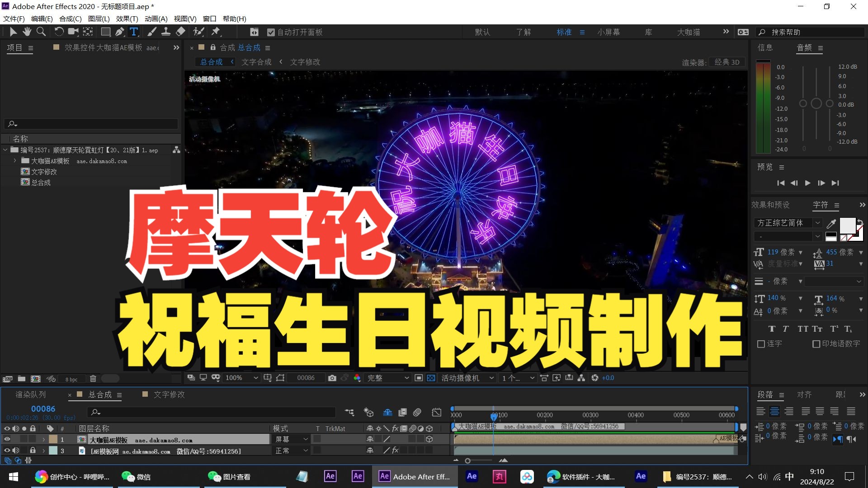This screenshot has height=488, width=868.
Task: Select the Clone Stamp tool
Action: click(166, 32)
